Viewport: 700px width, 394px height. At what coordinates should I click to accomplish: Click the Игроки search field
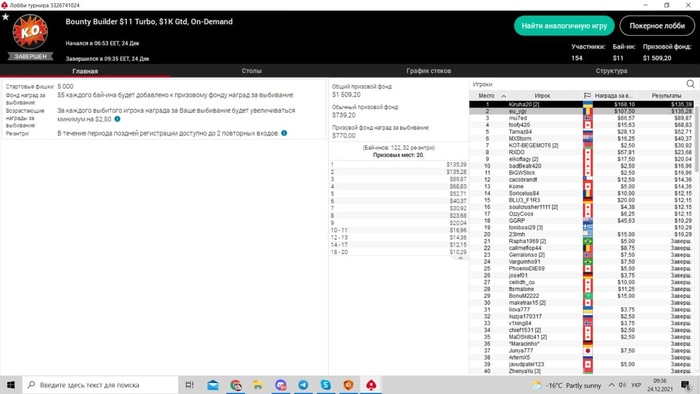[578, 84]
